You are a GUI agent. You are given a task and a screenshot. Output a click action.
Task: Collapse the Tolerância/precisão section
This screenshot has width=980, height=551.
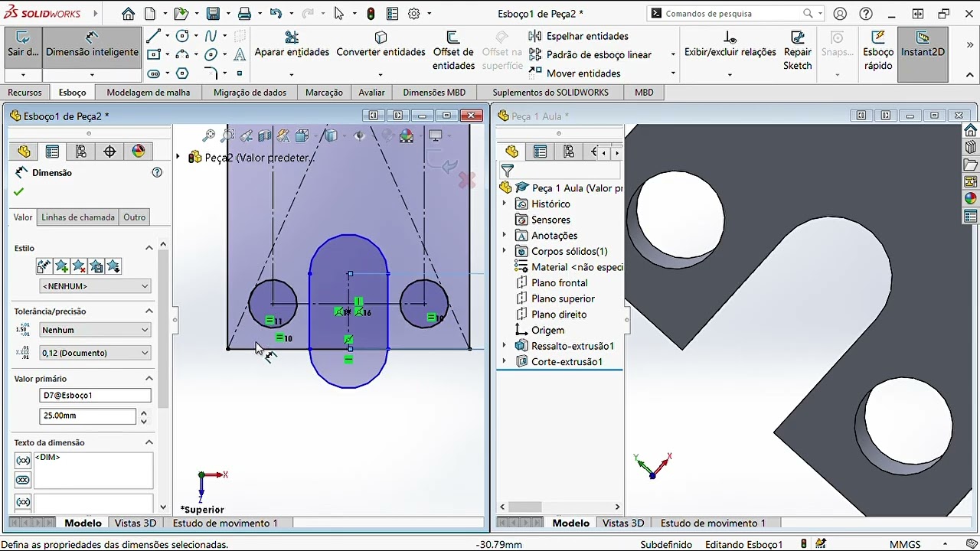click(x=149, y=311)
